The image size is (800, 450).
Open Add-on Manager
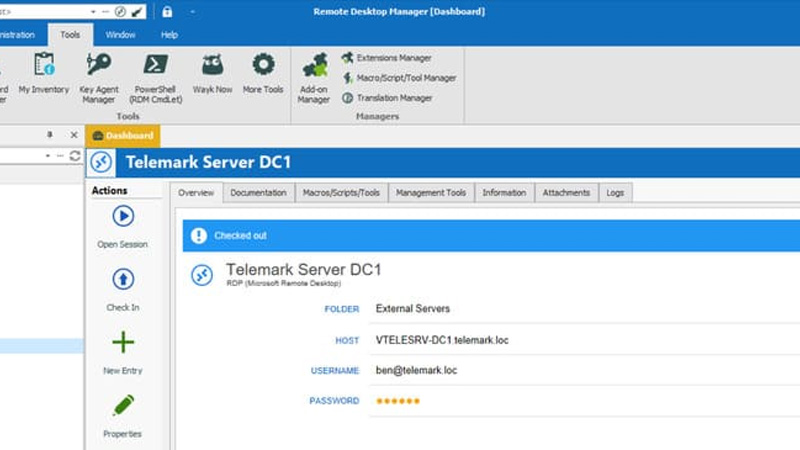tap(313, 78)
